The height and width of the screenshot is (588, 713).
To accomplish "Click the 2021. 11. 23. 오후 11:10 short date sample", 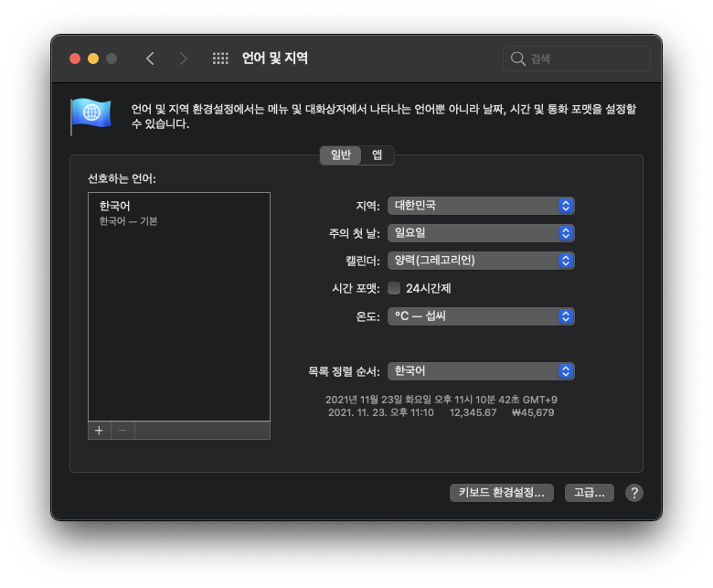I will (x=380, y=412).
